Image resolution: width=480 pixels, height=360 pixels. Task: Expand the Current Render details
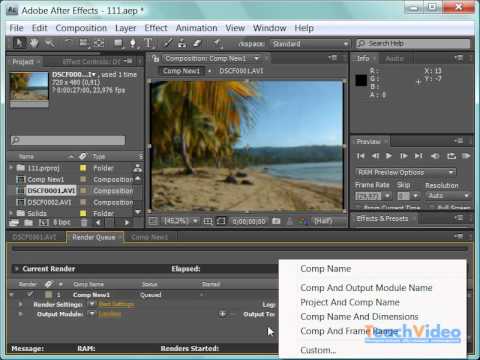17,269
